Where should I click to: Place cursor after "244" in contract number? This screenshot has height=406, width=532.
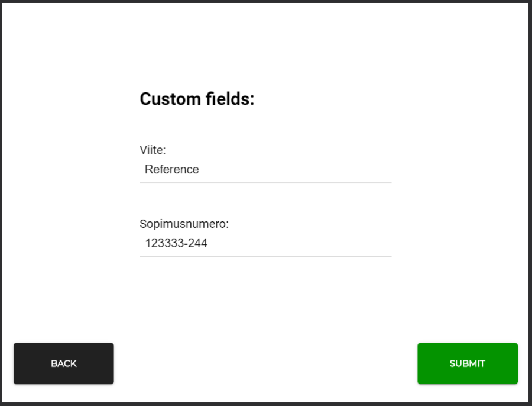(208, 243)
